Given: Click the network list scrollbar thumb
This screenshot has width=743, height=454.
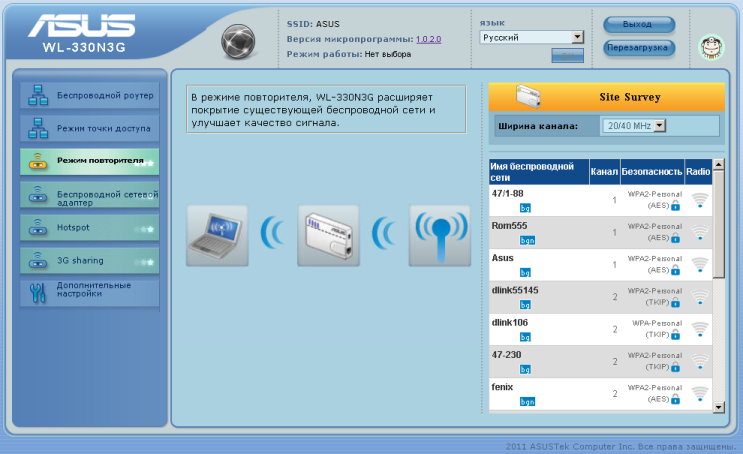Looking at the screenshot, I should click(x=718, y=224).
